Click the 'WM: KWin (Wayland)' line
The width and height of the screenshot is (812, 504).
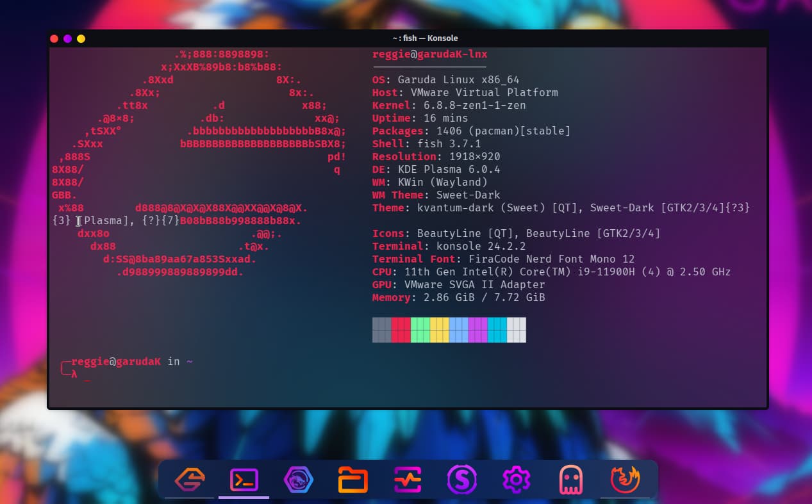[430, 183]
